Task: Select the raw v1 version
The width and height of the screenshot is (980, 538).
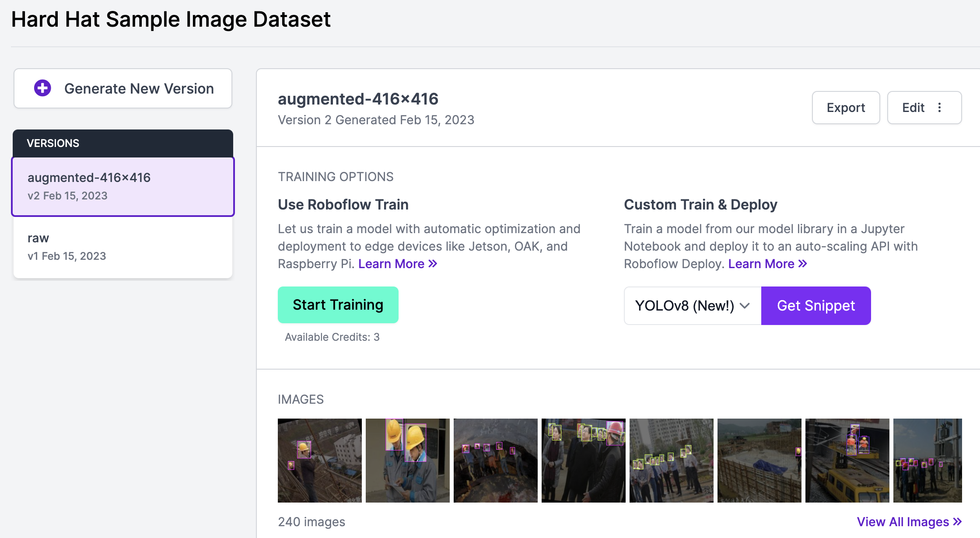Action: click(x=123, y=247)
